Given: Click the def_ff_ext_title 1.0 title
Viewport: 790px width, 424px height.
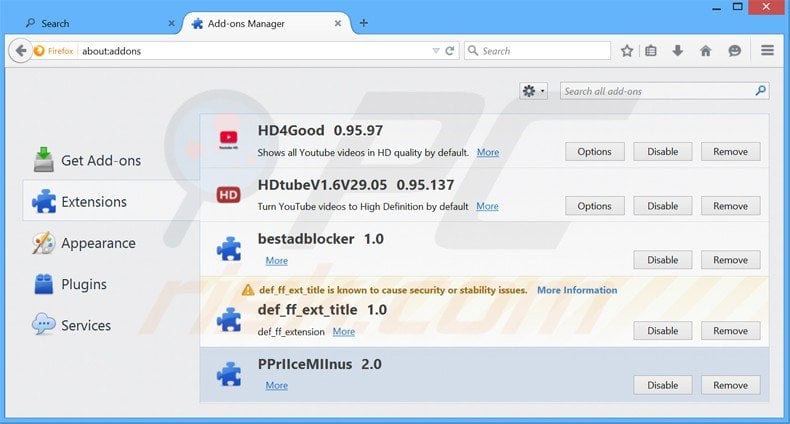Looking at the screenshot, I should pos(322,310).
